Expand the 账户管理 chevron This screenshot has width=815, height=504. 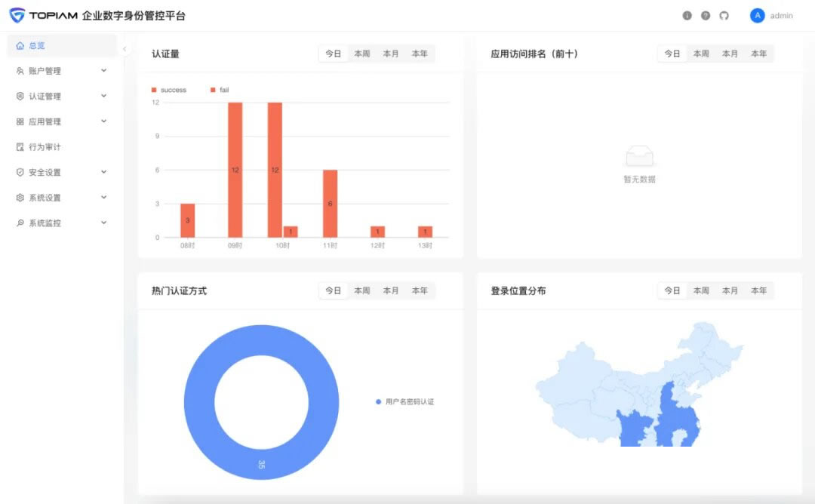click(104, 70)
